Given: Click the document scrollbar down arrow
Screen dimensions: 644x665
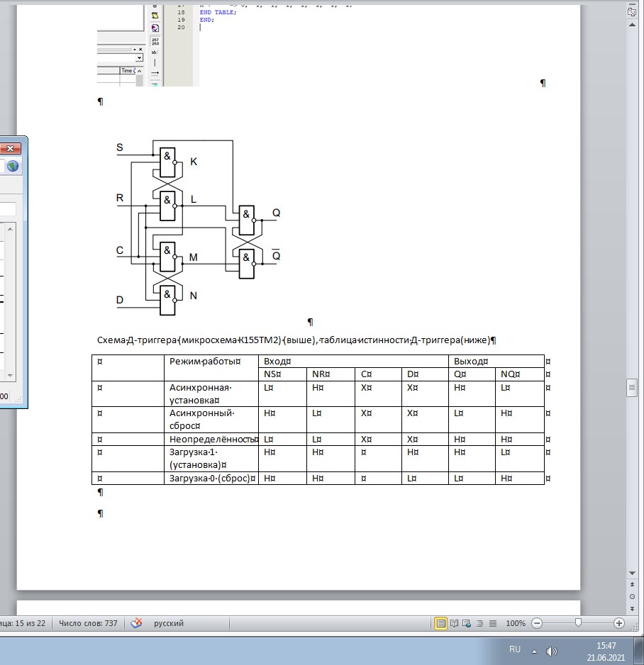Looking at the screenshot, I should pos(632,573).
